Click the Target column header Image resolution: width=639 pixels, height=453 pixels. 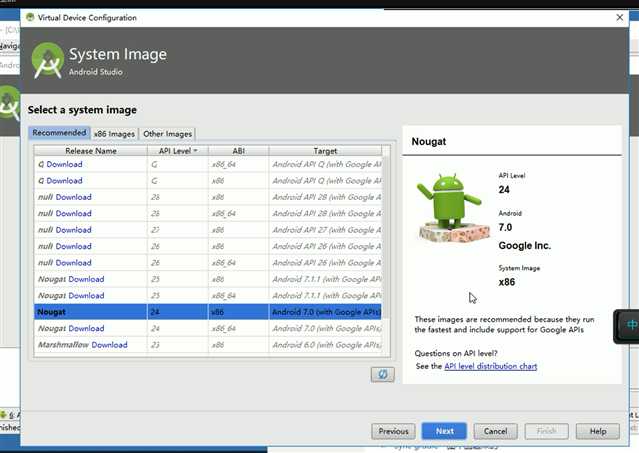click(x=325, y=151)
